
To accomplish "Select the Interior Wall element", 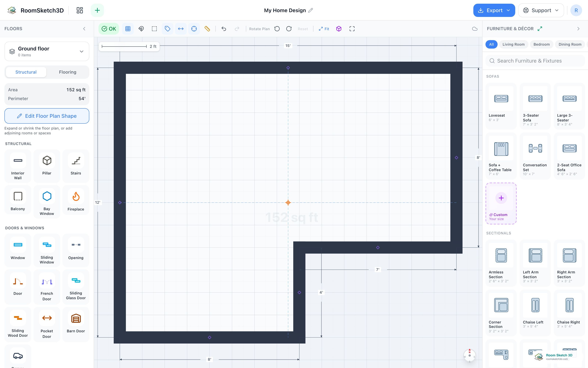I will pyautogui.click(x=18, y=166).
